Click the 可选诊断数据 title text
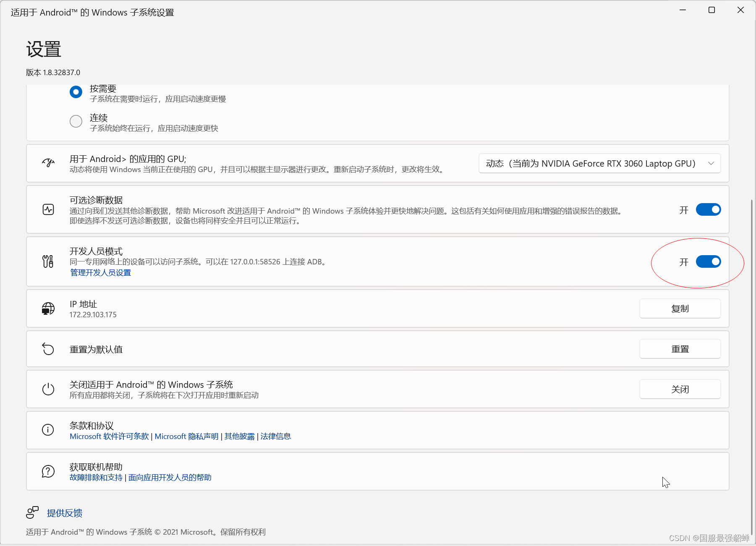 tap(96, 200)
